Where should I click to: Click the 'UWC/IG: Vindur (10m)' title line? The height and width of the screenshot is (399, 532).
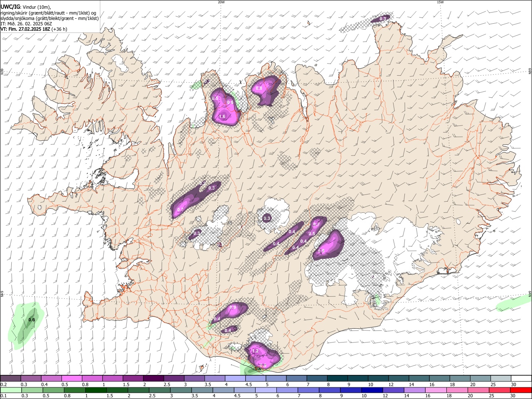pos(25,7)
